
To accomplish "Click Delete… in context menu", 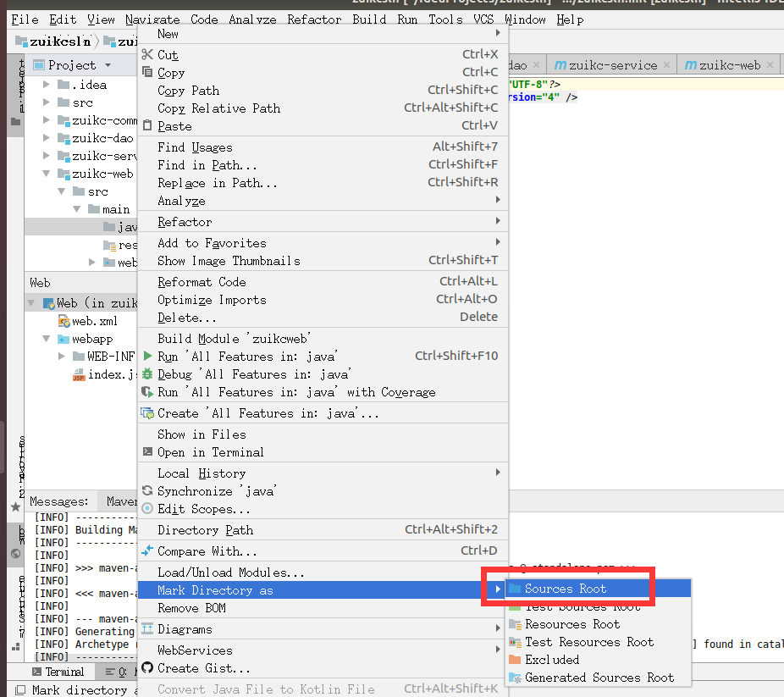I will [x=323, y=318].
